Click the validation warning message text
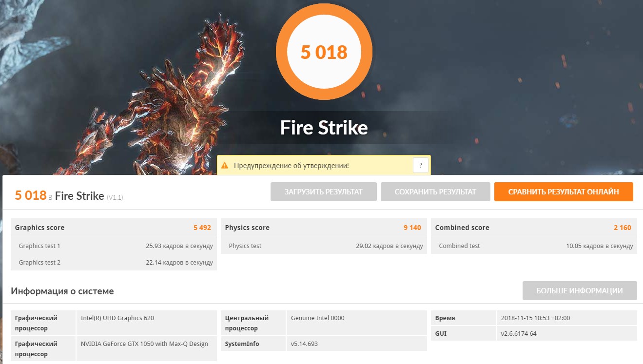This screenshot has width=643, height=364. click(291, 166)
